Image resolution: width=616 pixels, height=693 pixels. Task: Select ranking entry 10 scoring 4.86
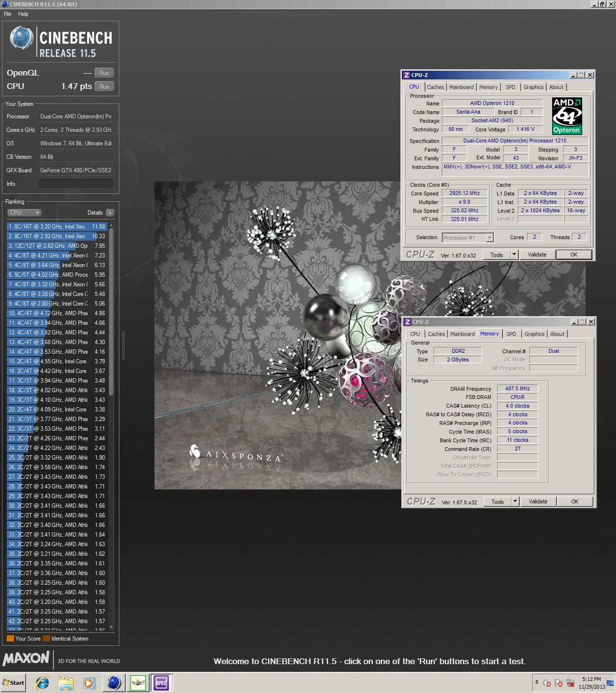point(57,313)
